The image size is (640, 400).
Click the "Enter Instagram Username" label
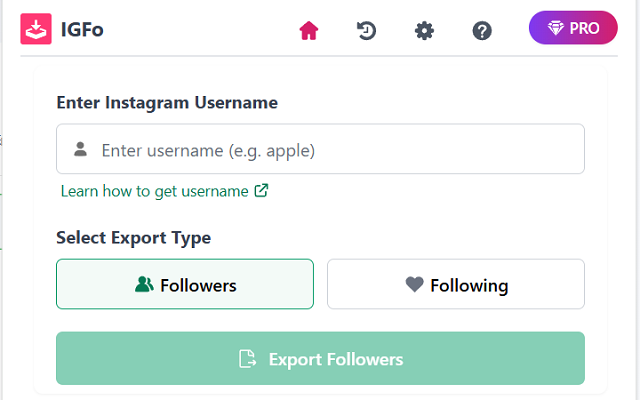pyautogui.click(x=167, y=102)
